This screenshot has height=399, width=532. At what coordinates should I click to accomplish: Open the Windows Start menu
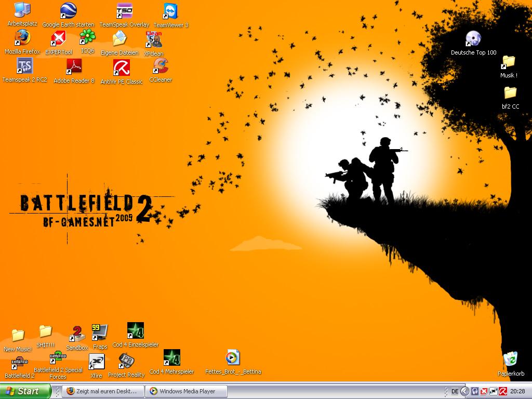[26, 391]
